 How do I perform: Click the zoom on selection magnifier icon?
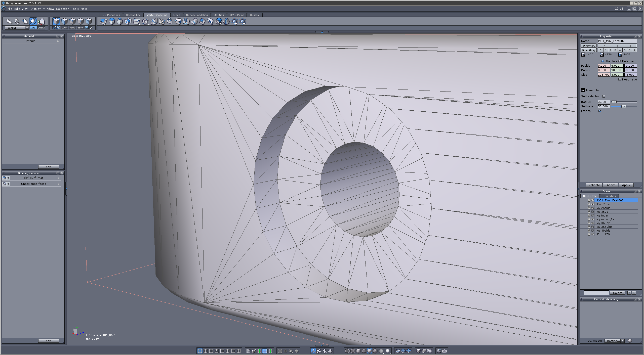291,351
